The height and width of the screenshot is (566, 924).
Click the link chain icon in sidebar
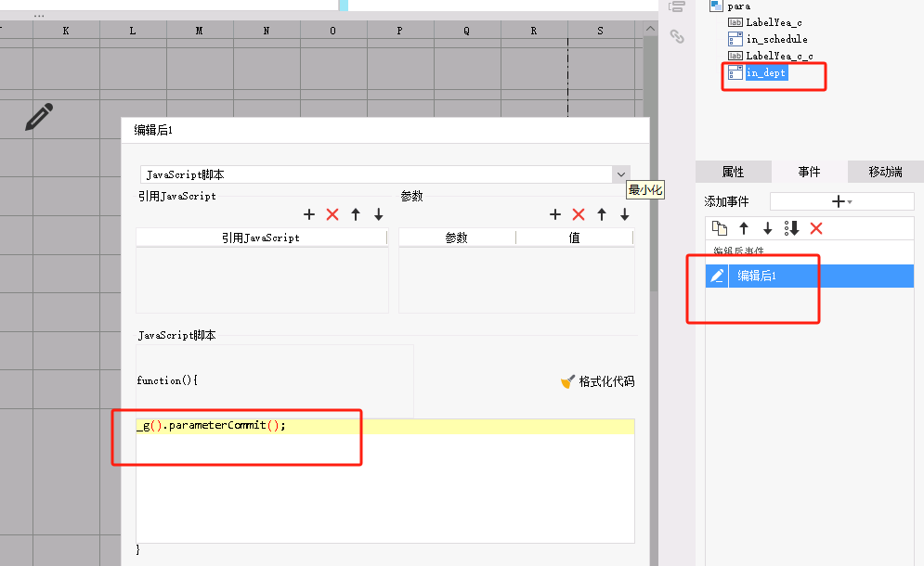677,36
